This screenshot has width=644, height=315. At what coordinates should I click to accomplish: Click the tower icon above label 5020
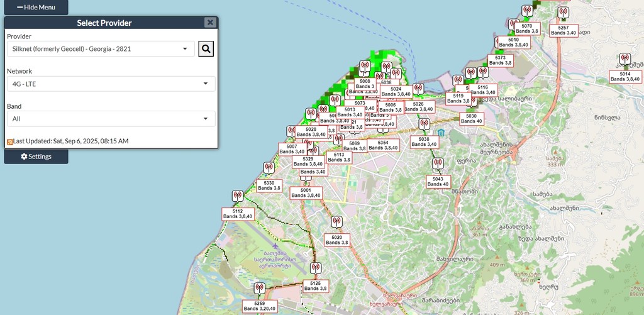point(336,222)
